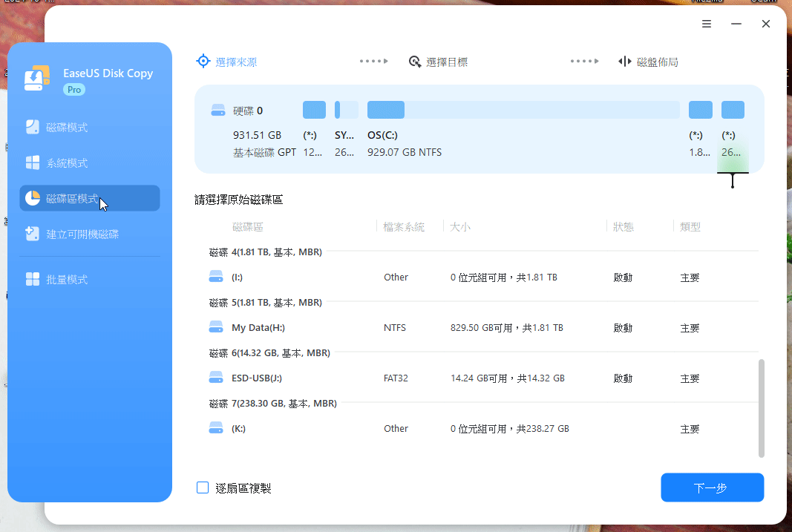
Task: Click drive icon for ESD-USB(J:)
Action: [x=216, y=378]
